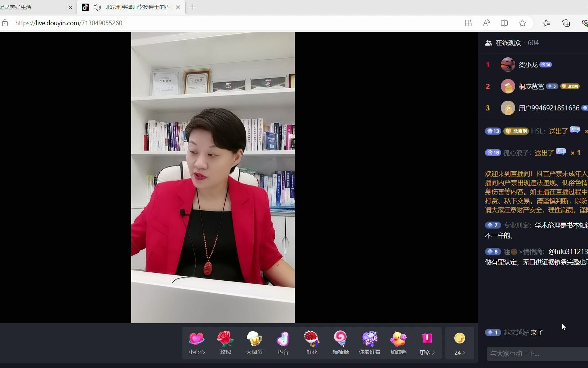Viewport: 588px width, 368px height.
Task: Toggle split screen view icon
Action: coord(504,23)
